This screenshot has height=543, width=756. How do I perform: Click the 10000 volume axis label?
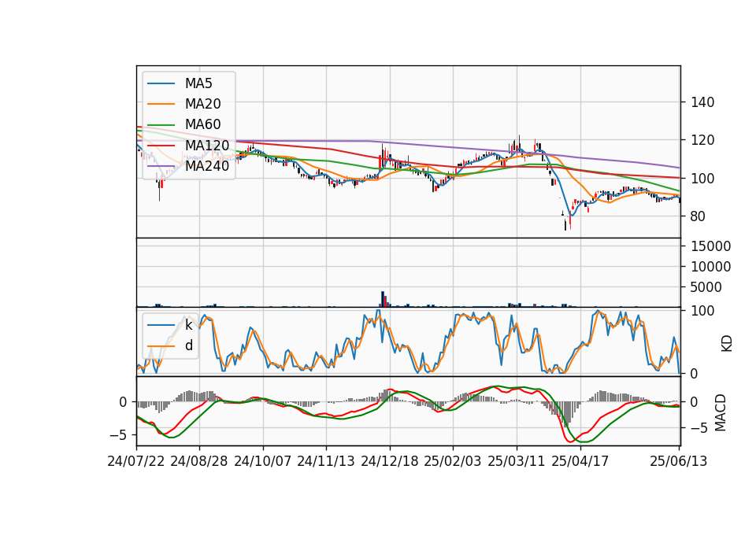tap(710, 267)
